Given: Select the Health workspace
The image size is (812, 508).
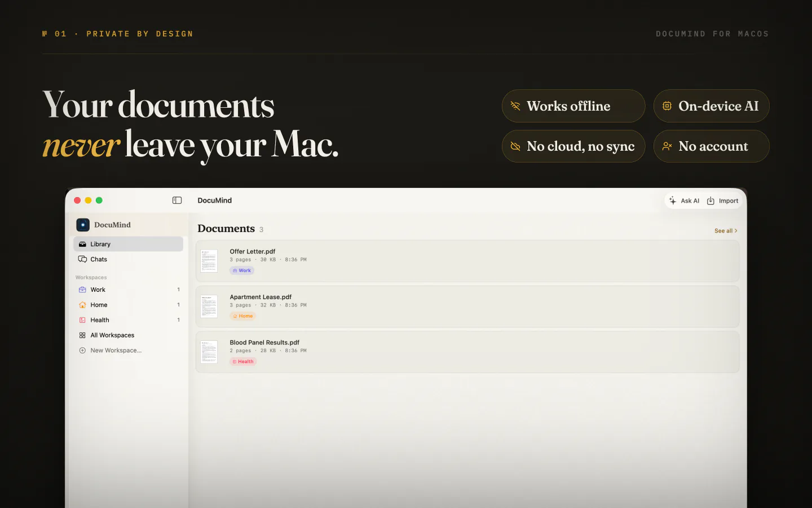Looking at the screenshot, I should [x=129, y=320].
